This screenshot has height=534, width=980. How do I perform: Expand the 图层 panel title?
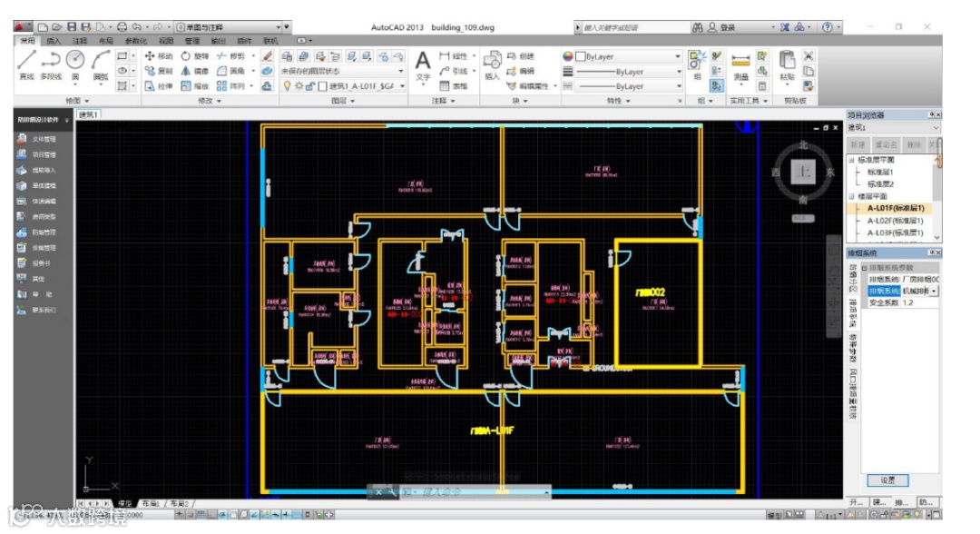click(342, 101)
